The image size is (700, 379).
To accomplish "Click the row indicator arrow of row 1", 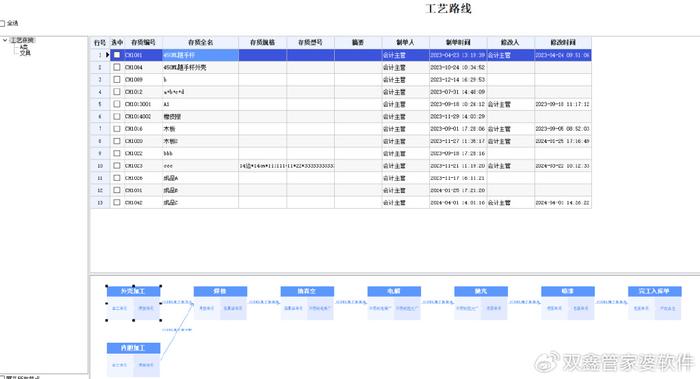I will (108, 55).
